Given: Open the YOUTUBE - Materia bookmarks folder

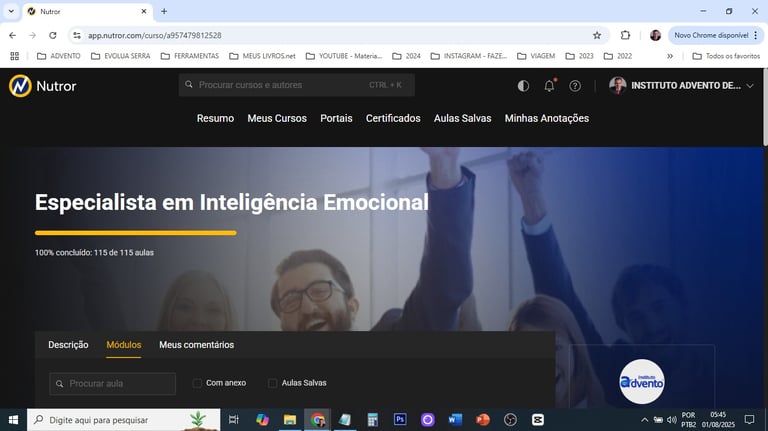Looking at the screenshot, I should pyautogui.click(x=344, y=56).
